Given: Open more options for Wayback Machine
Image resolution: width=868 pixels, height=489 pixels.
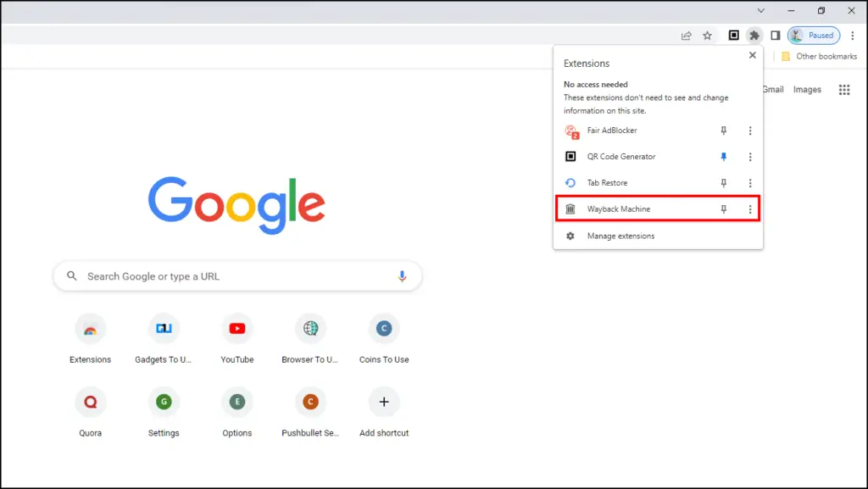Looking at the screenshot, I should click(x=750, y=209).
